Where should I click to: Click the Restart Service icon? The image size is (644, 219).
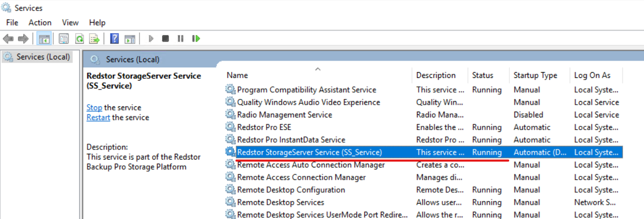pos(196,38)
